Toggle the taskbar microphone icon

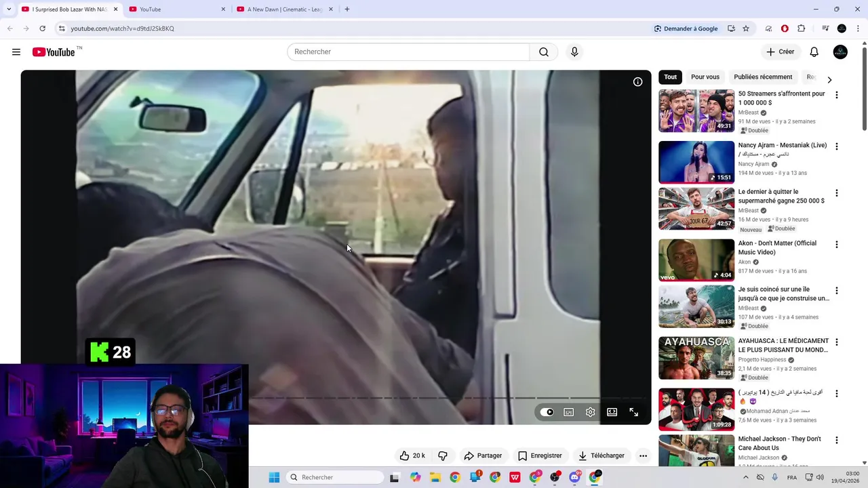[x=775, y=477]
